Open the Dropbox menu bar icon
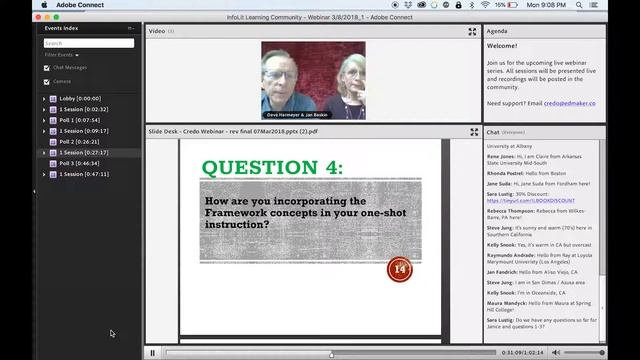 [408, 5]
